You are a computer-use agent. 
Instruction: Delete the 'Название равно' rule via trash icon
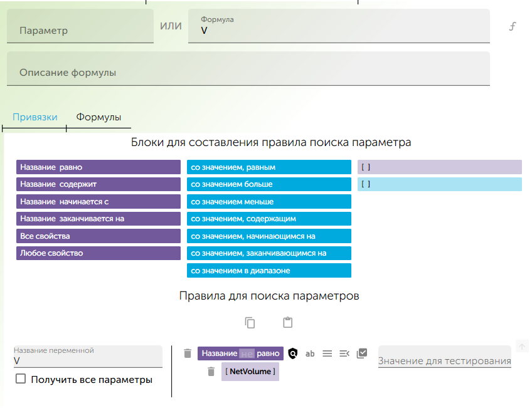point(187,353)
